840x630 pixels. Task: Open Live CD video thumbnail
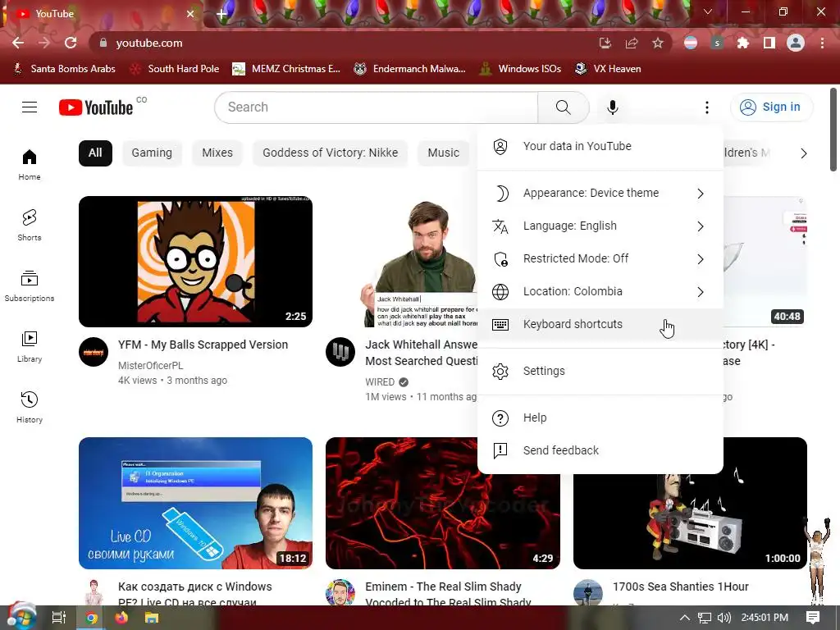point(195,504)
